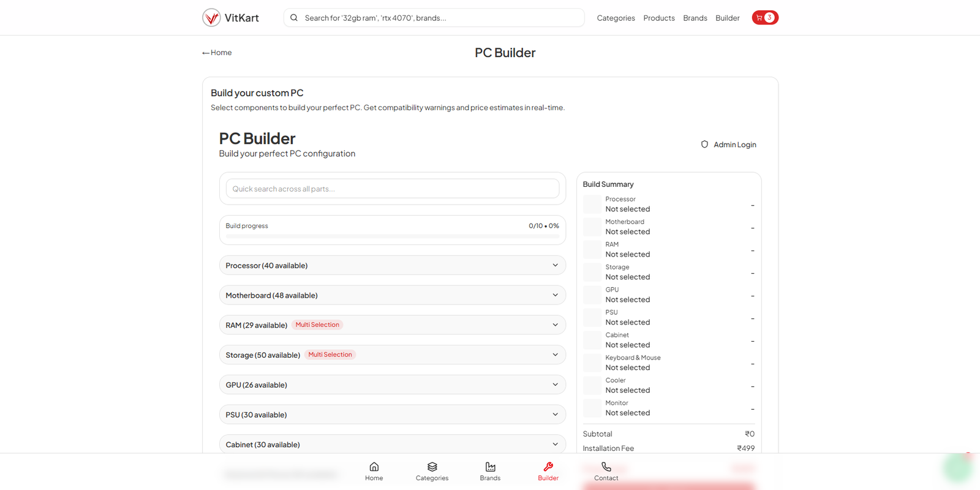
Task: Expand the Processor (40 available) section
Action: point(393,265)
